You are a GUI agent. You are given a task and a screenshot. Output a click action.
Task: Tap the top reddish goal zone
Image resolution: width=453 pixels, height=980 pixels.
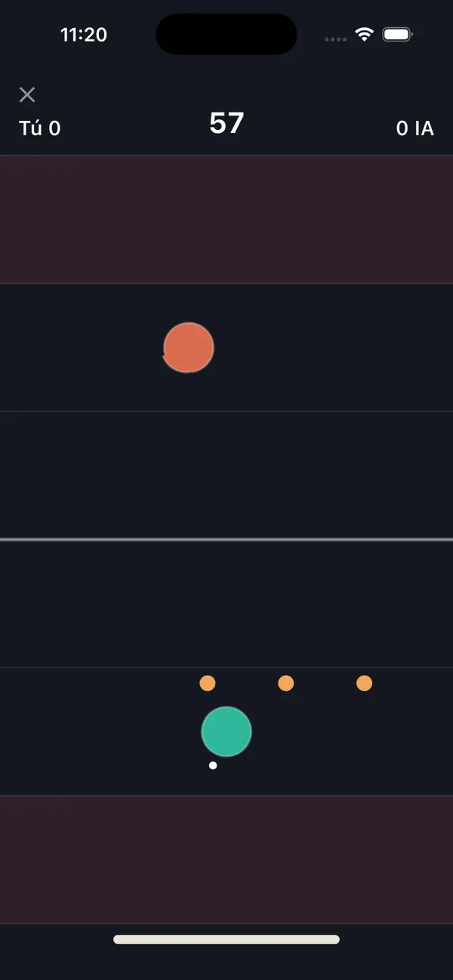(x=226, y=220)
